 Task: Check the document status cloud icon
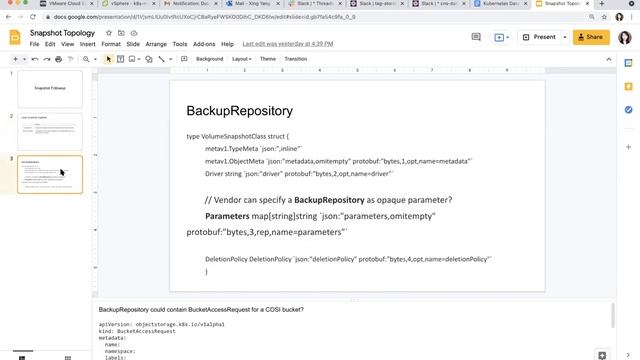click(x=134, y=33)
